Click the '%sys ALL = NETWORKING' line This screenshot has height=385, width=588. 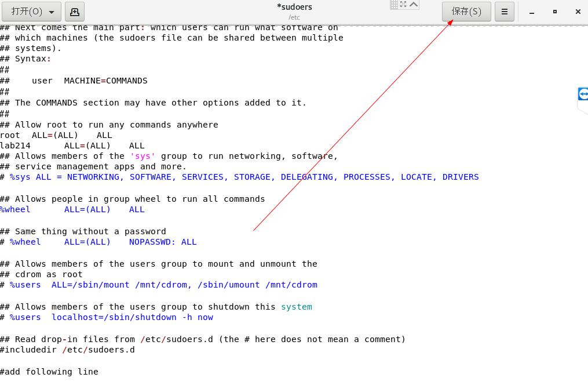(239, 177)
